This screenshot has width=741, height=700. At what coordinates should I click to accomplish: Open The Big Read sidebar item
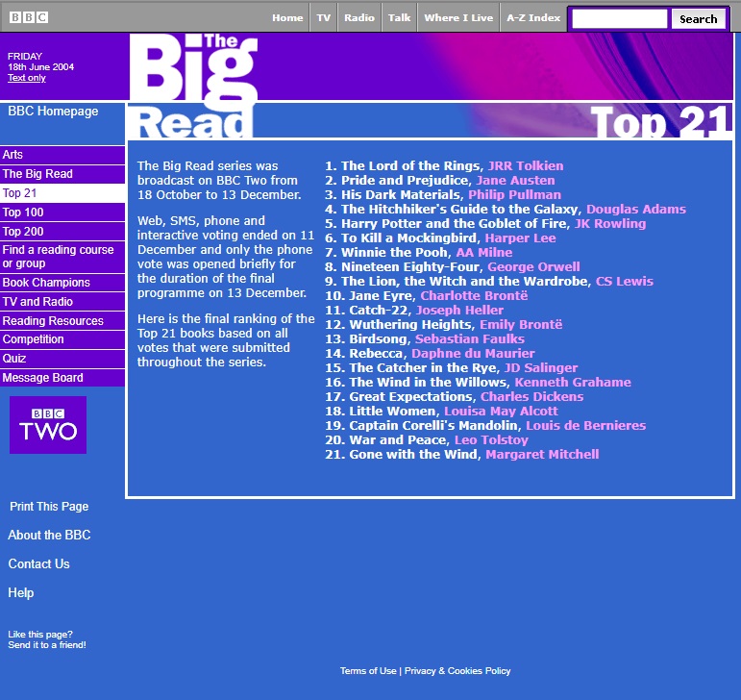click(62, 174)
